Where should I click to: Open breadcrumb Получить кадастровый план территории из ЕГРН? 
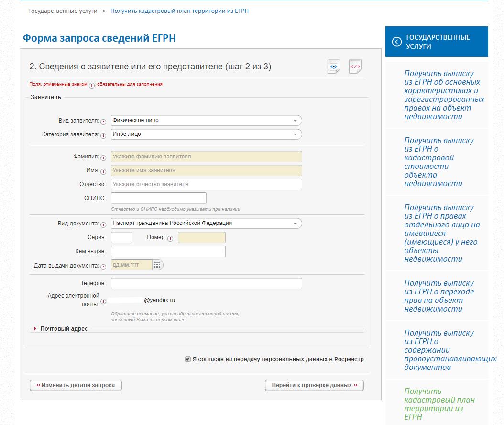coord(179,11)
